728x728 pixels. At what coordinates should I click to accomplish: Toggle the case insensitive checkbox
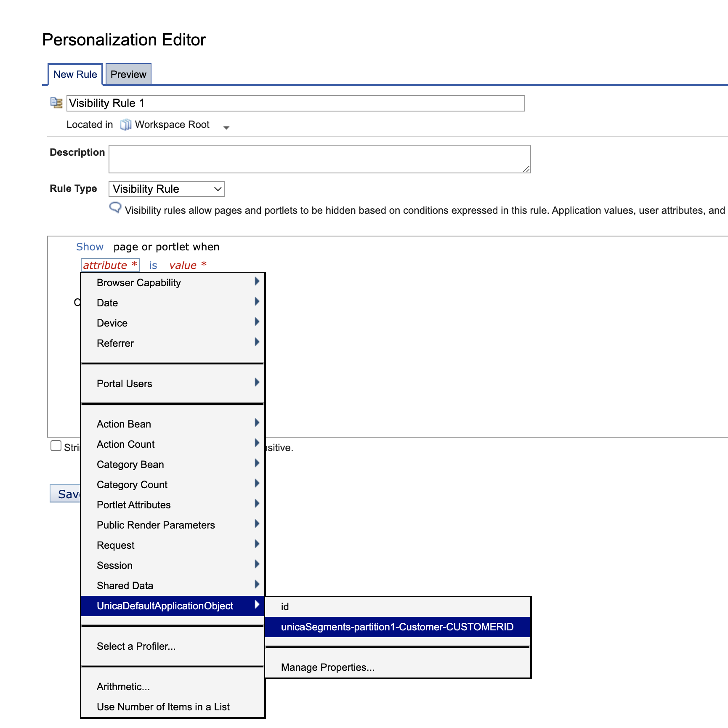point(56,446)
